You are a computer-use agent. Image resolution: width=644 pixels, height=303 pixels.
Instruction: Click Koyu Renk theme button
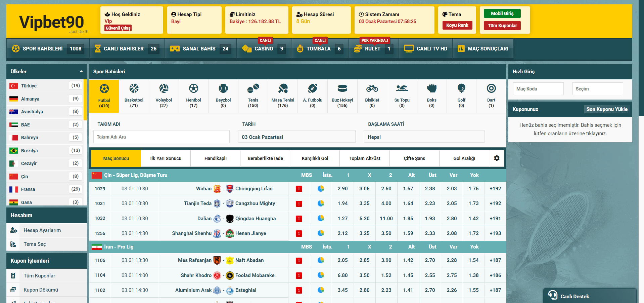coord(457,25)
